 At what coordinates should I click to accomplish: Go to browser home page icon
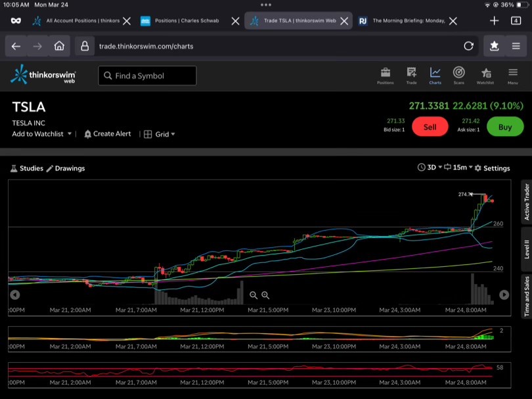[59, 46]
